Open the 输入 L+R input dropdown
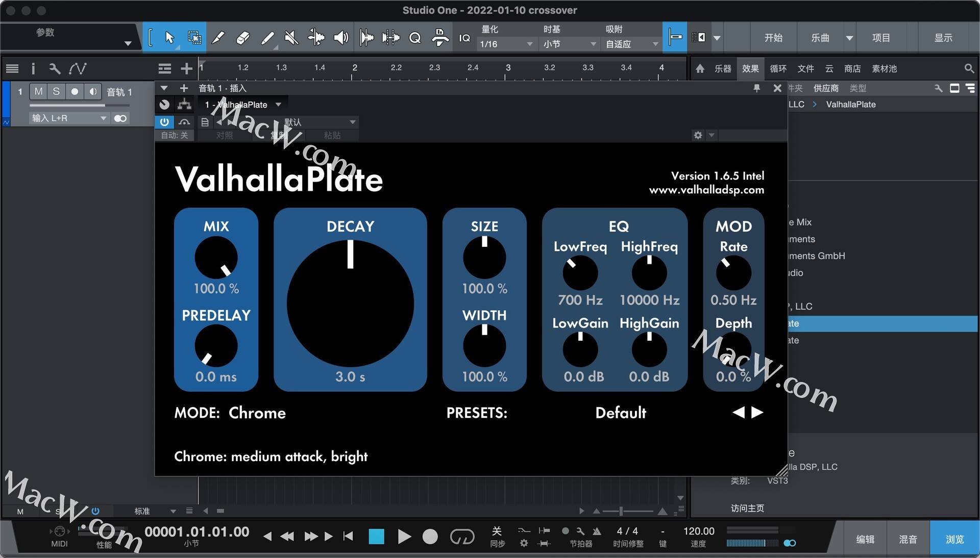The height and width of the screenshot is (558, 980). [69, 118]
